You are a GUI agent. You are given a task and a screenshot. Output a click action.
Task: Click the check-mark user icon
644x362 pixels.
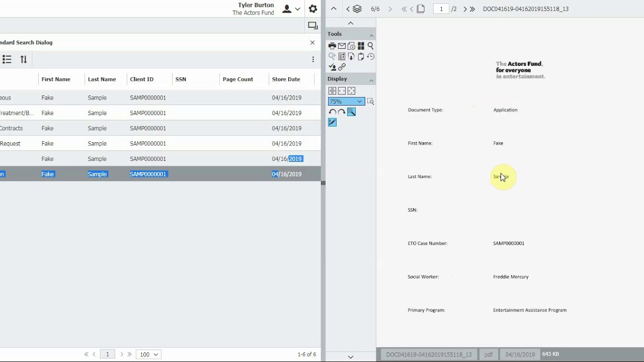click(x=332, y=67)
